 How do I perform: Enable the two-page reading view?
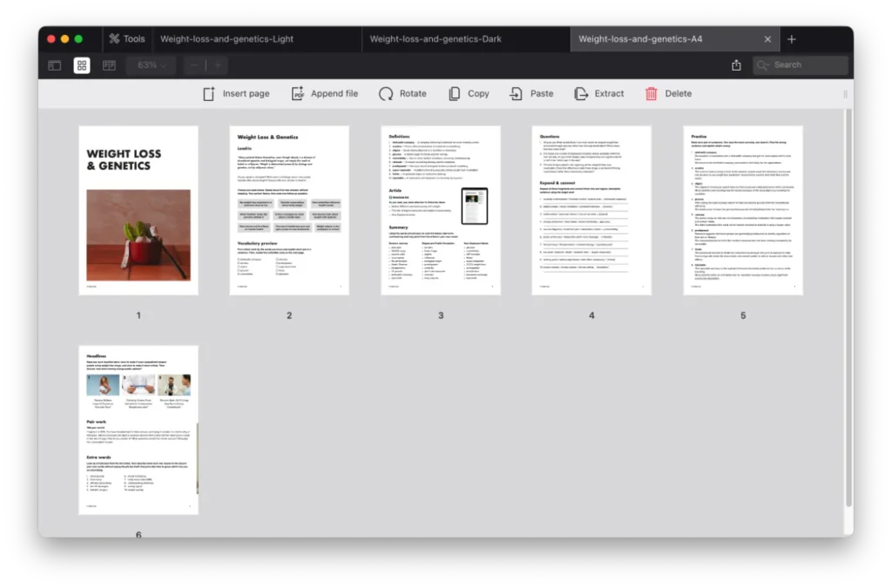coord(108,64)
